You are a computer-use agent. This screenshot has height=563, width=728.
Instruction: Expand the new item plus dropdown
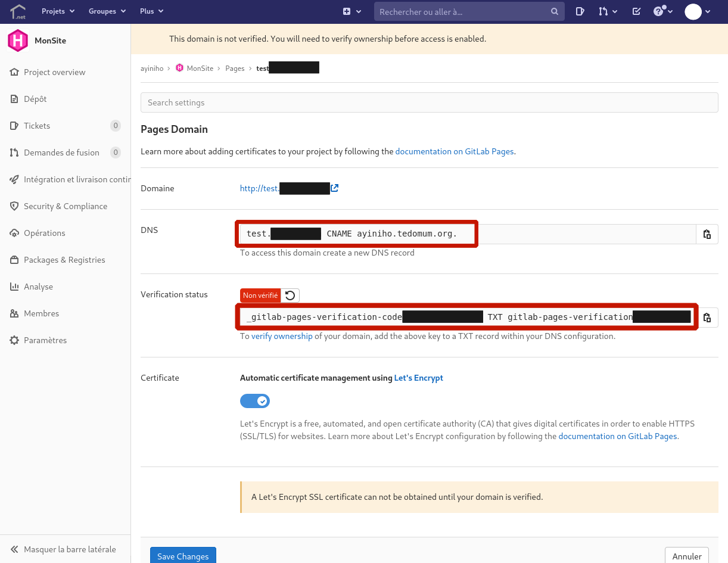[352, 11]
